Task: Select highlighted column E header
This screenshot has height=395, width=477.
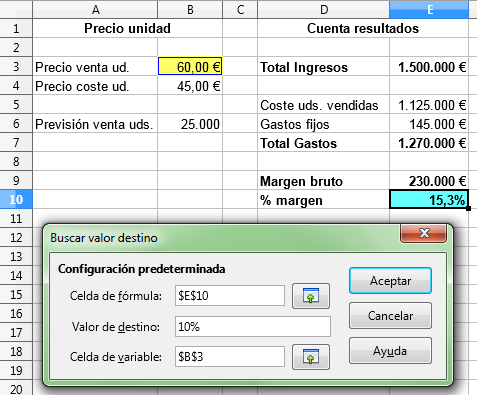Action: (x=429, y=9)
